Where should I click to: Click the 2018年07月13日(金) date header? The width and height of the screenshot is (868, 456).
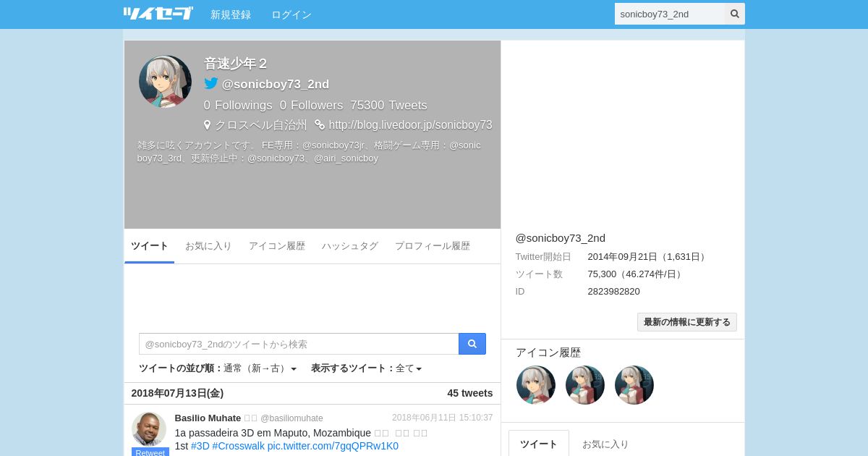click(x=177, y=393)
